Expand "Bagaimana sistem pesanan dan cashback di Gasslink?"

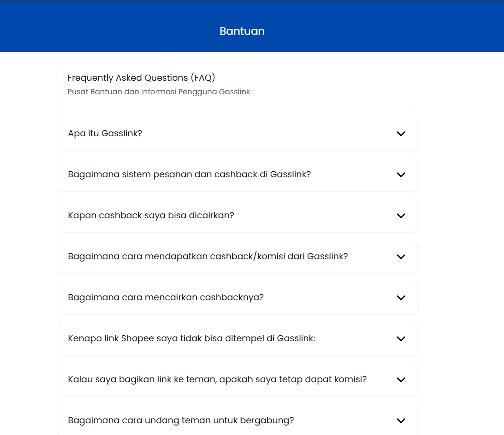[x=189, y=175]
